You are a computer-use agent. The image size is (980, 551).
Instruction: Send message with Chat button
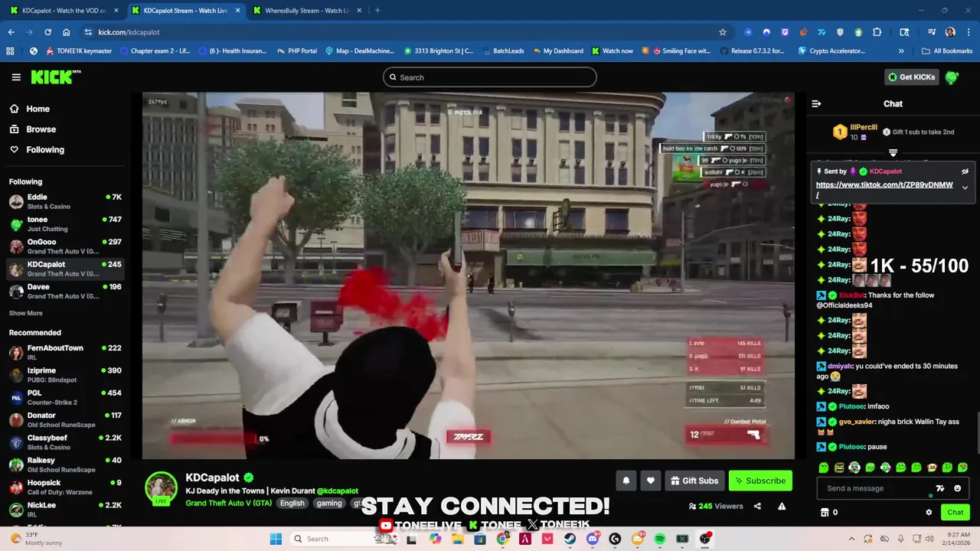click(955, 513)
